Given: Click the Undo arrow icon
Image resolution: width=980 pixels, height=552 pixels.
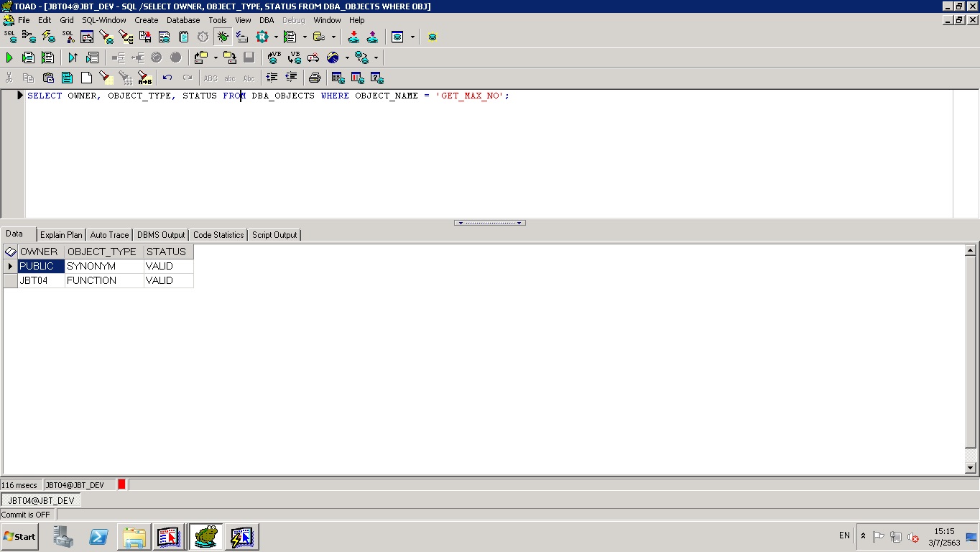Looking at the screenshot, I should pyautogui.click(x=167, y=78).
